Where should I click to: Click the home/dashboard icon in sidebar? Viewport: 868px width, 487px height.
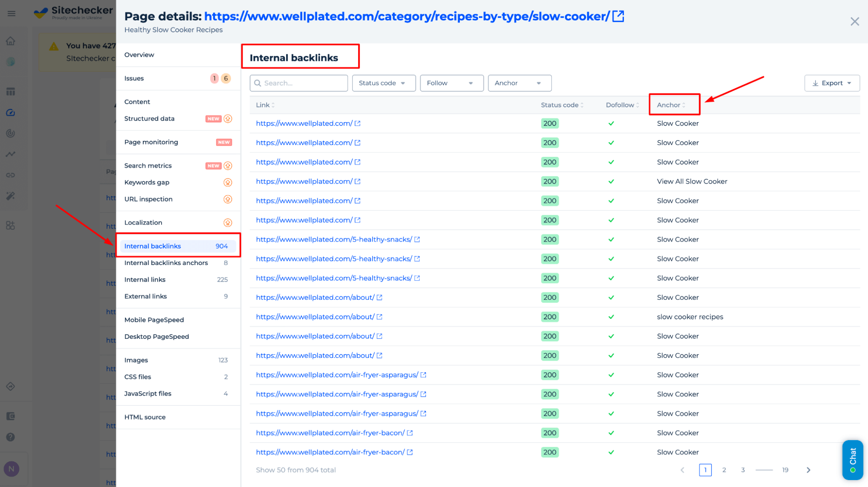13,40
